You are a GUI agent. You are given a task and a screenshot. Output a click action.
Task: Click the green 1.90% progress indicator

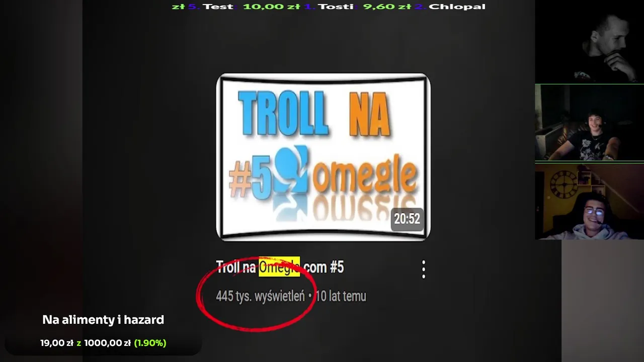pyautogui.click(x=150, y=343)
